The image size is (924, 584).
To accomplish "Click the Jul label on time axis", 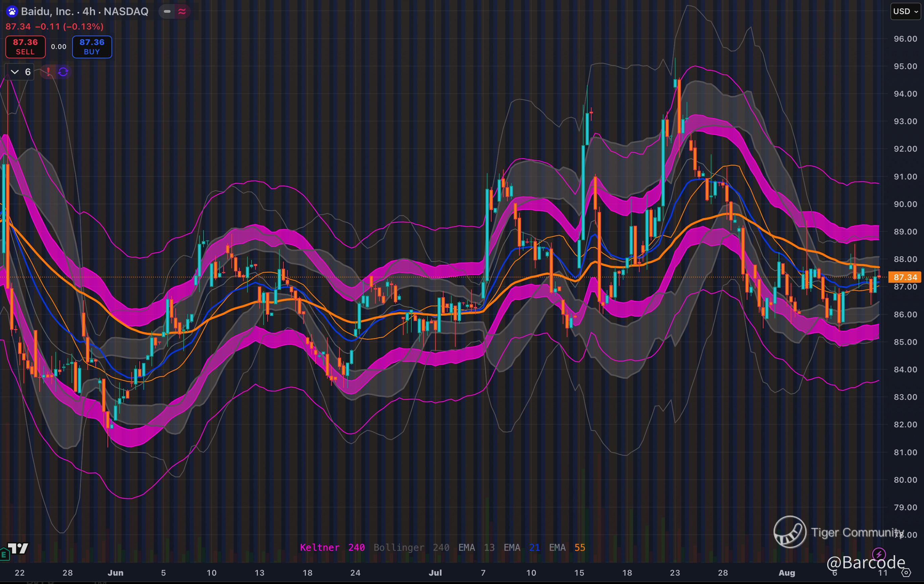I will [435, 573].
